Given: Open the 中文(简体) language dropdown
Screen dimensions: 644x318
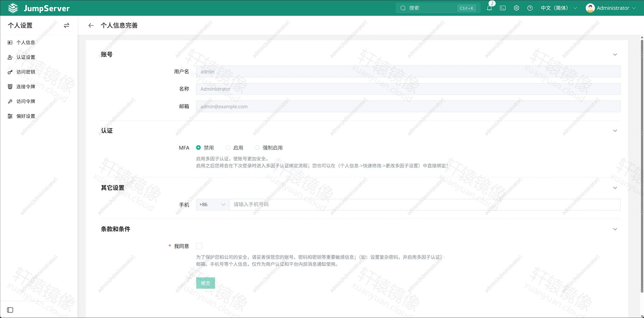Looking at the screenshot, I should tap(559, 8).
